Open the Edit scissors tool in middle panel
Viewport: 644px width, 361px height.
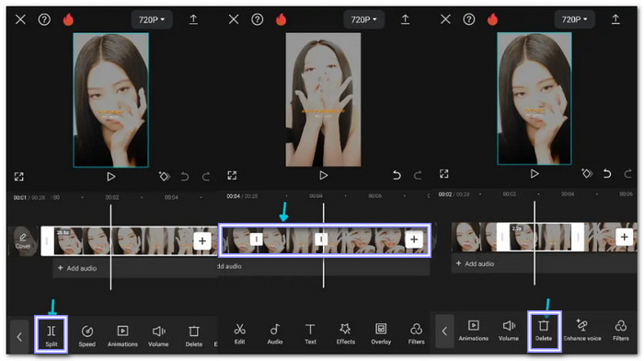240,333
